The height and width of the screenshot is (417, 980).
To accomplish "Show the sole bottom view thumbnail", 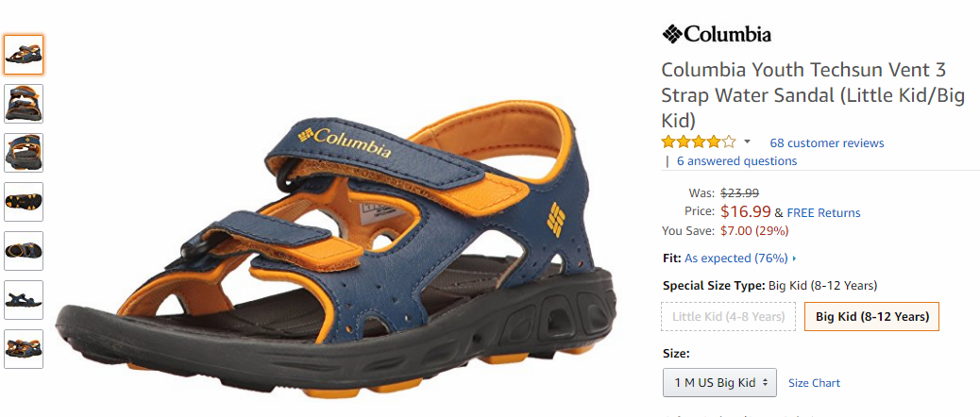I will click(x=24, y=202).
